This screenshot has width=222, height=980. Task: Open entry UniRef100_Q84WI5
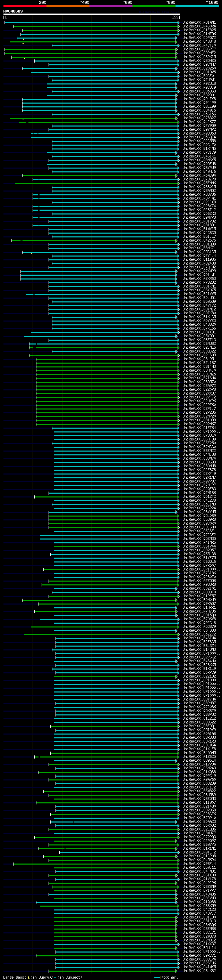(199, 110)
